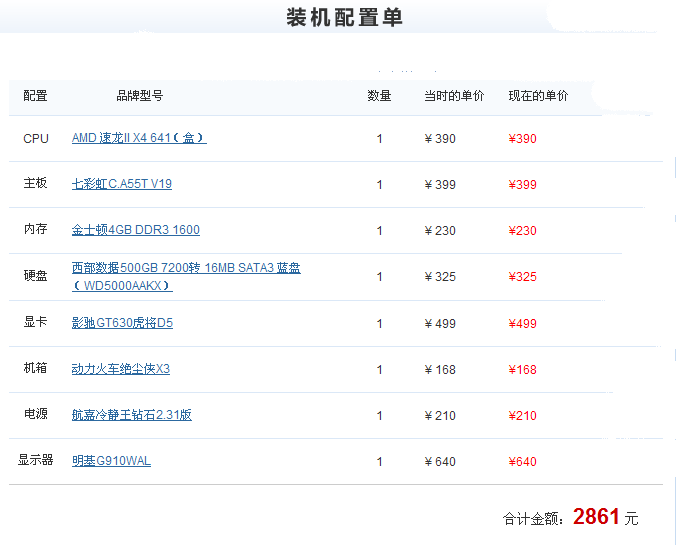The width and height of the screenshot is (686, 545).
Task: Open the 七彩虹C.A55T V19 motherboard link
Action: (x=122, y=184)
